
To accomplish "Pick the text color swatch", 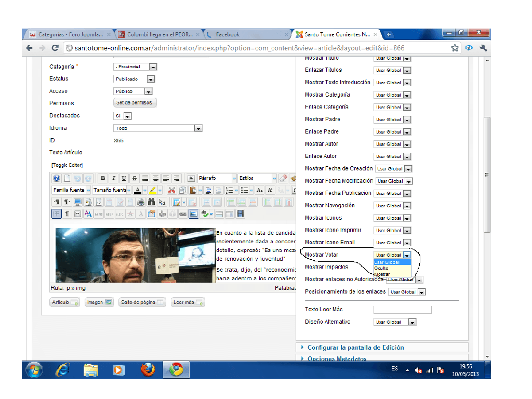I will pos(138,190).
